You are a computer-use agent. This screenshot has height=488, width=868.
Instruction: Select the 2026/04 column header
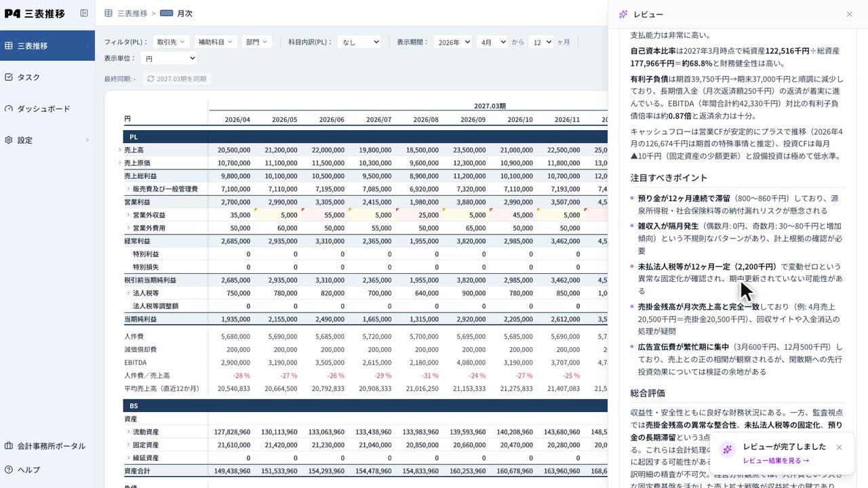(x=237, y=120)
